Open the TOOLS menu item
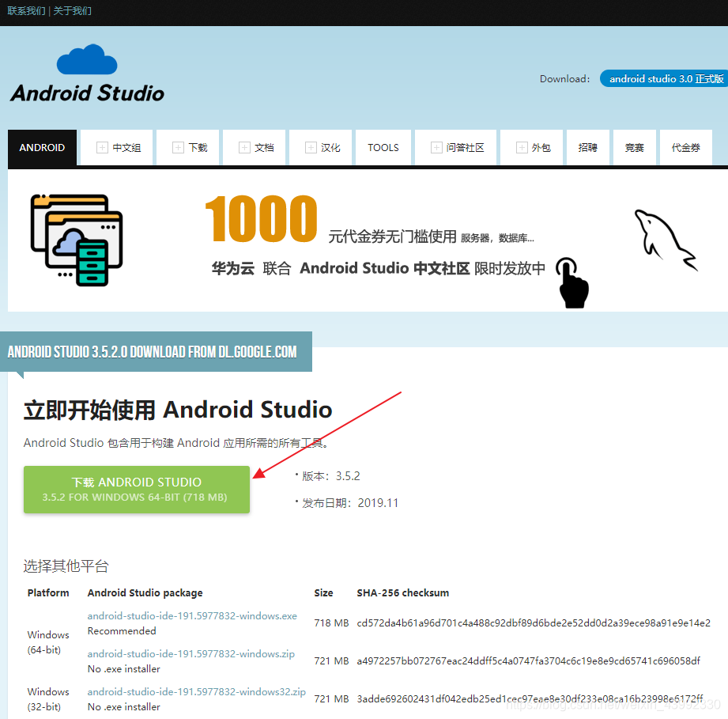This screenshot has height=719, width=728. [383, 147]
